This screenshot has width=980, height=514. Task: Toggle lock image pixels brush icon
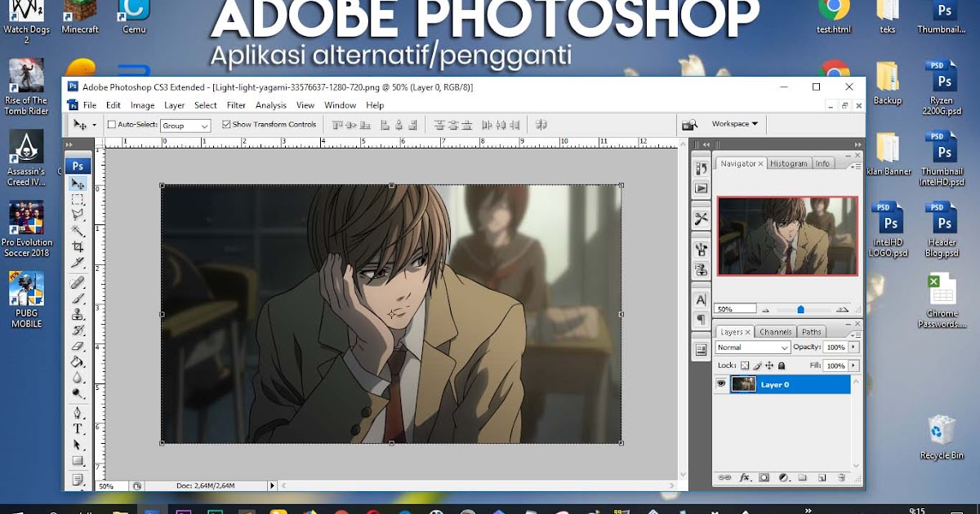[757, 366]
